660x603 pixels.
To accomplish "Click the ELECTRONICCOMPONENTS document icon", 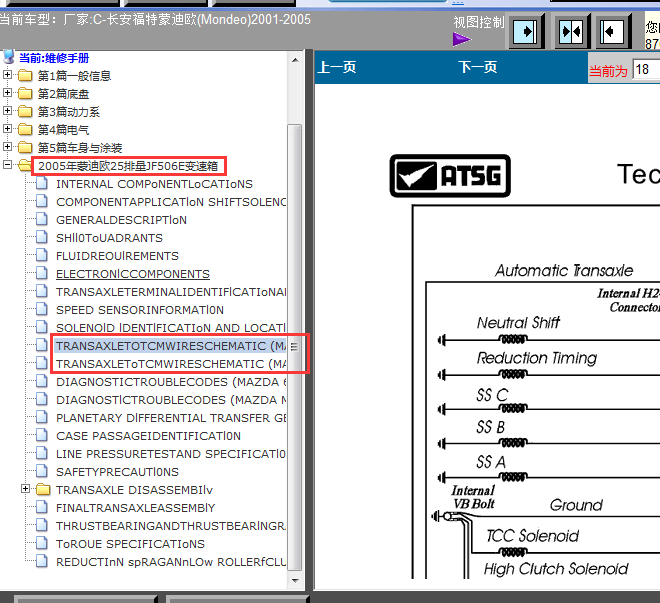I will coord(41,273).
